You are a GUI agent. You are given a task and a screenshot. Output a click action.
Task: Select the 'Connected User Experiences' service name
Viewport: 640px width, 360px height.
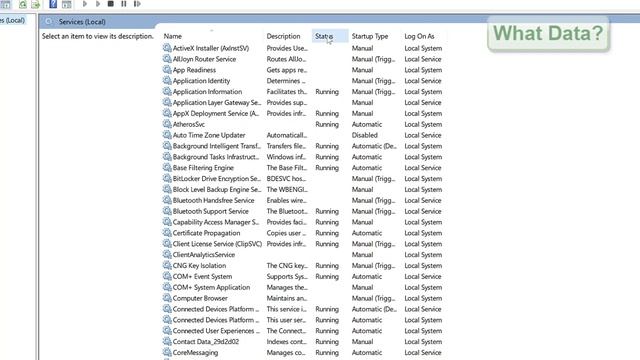216,331
